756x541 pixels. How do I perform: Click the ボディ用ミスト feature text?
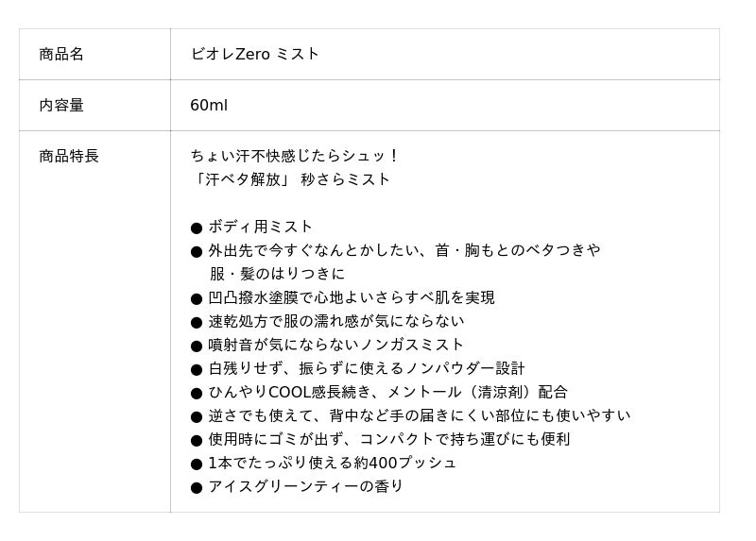coord(261,227)
